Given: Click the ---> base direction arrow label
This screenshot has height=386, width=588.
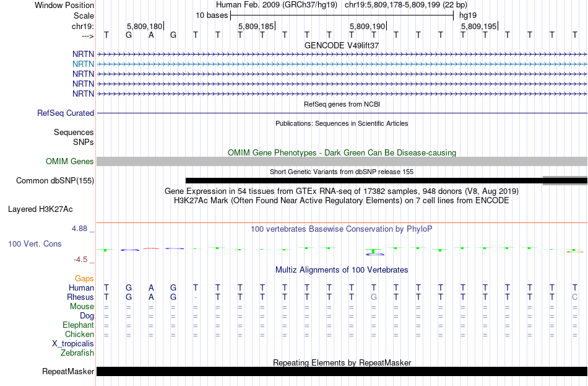Looking at the screenshot, I should pyautogui.click(x=87, y=36).
